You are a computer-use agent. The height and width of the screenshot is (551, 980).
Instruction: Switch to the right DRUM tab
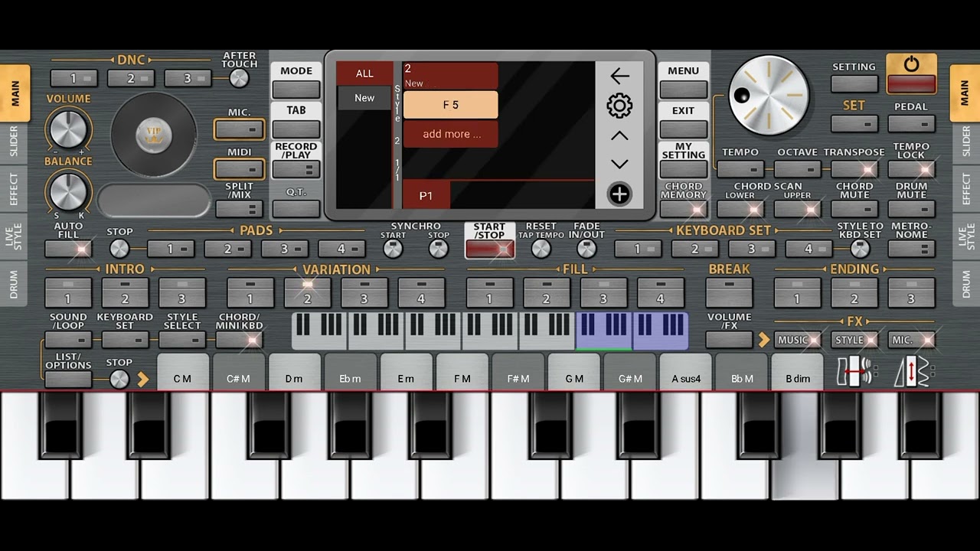(965, 285)
